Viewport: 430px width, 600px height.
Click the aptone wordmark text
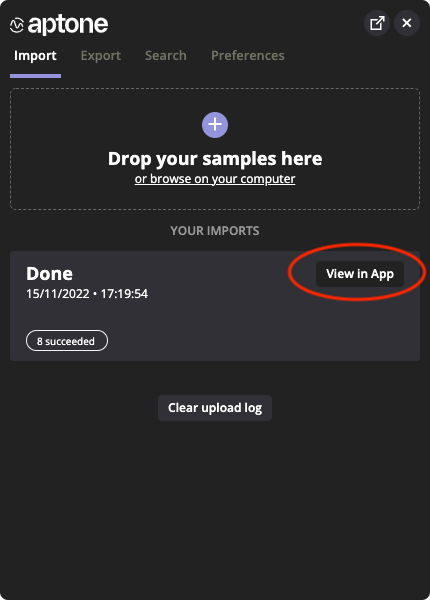click(x=68, y=25)
